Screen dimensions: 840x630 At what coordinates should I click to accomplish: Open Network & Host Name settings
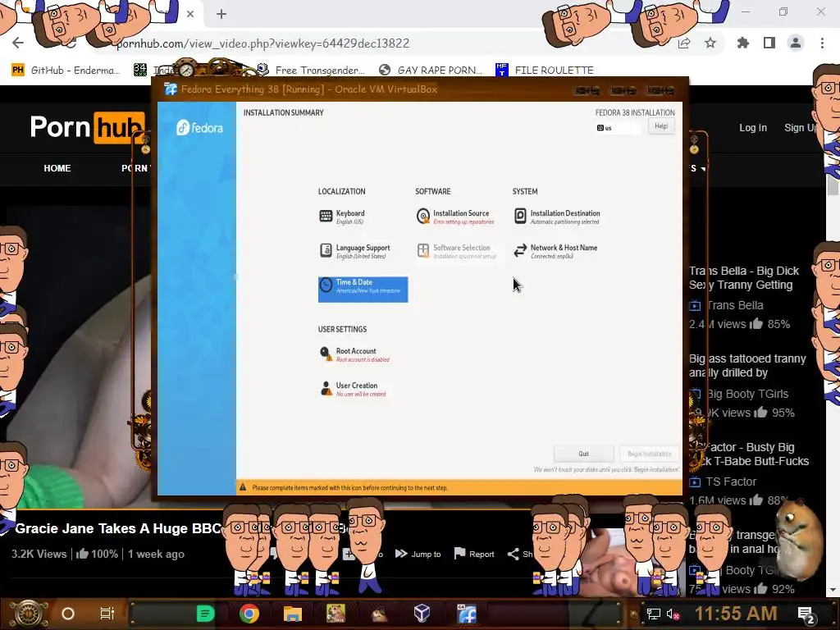[555, 251]
